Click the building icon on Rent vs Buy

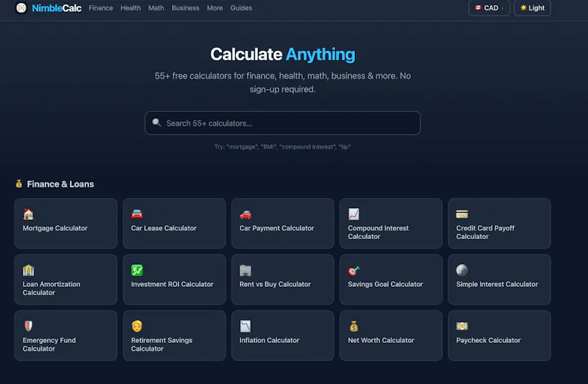pos(245,270)
